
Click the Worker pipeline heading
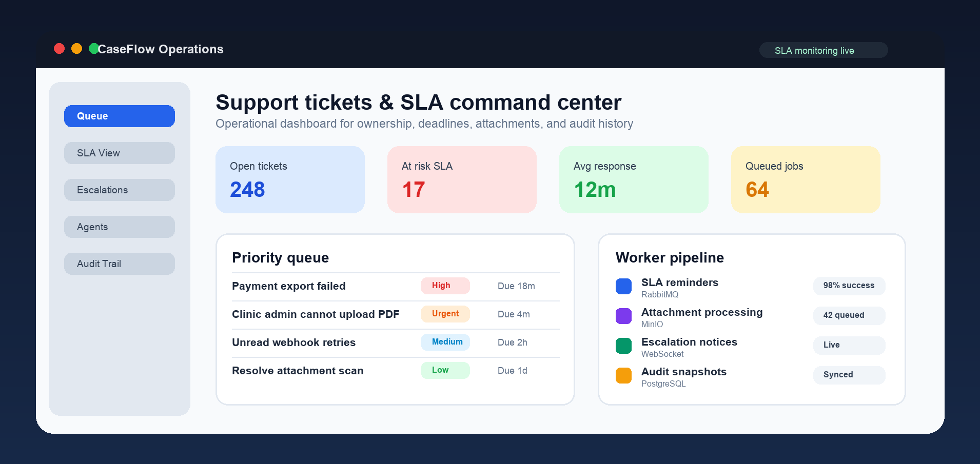coord(670,257)
